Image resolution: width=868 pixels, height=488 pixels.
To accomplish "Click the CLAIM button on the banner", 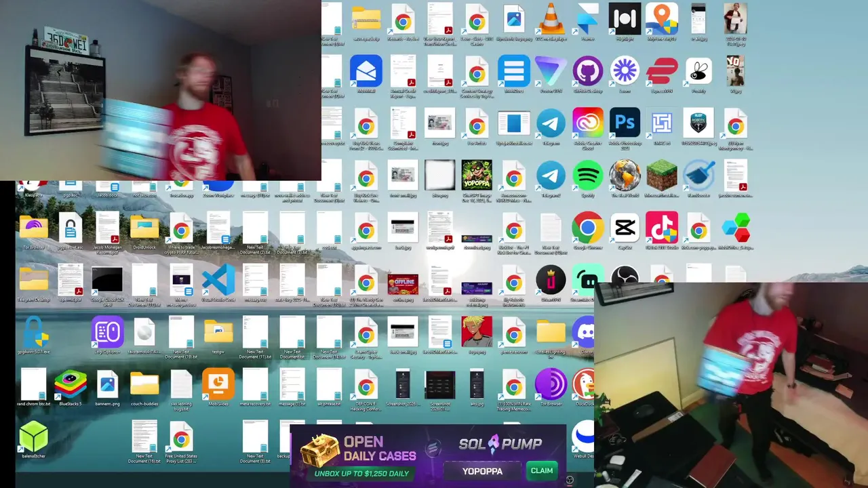I will pos(541,470).
